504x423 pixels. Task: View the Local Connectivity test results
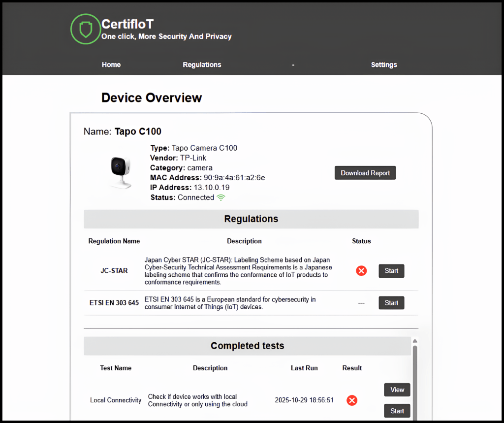click(397, 390)
